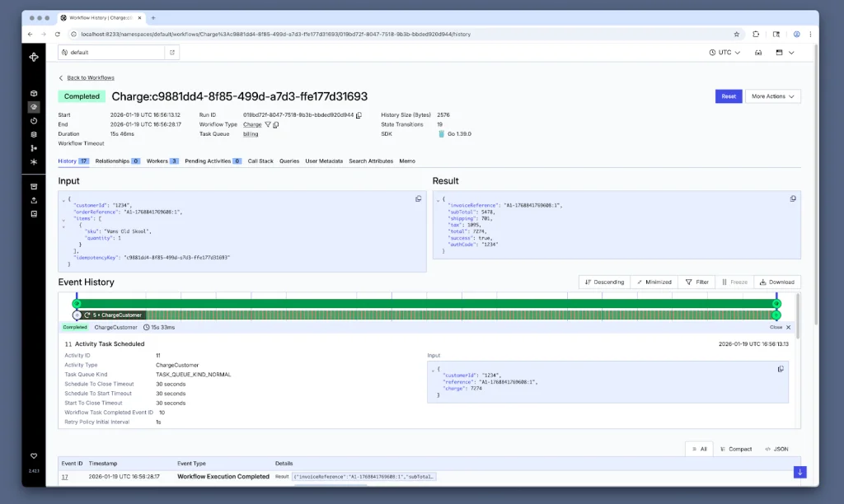Click the Temporal compass logo at the top
The height and width of the screenshot is (504, 844).
[34, 57]
